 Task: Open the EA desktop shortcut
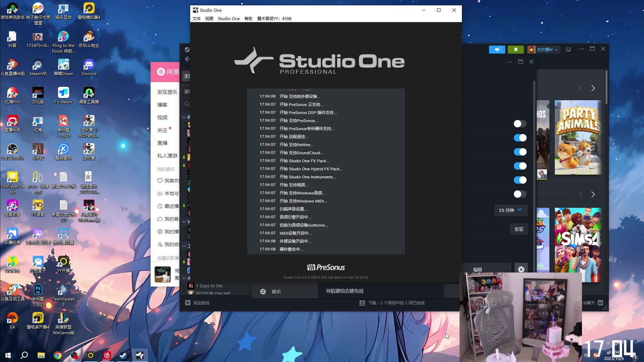pos(12,320)
